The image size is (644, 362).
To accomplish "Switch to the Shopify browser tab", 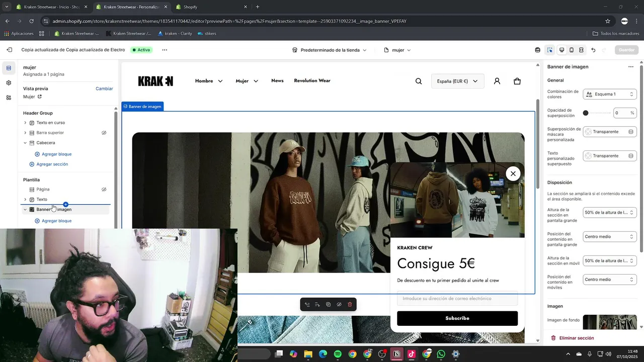I will 210,7.
